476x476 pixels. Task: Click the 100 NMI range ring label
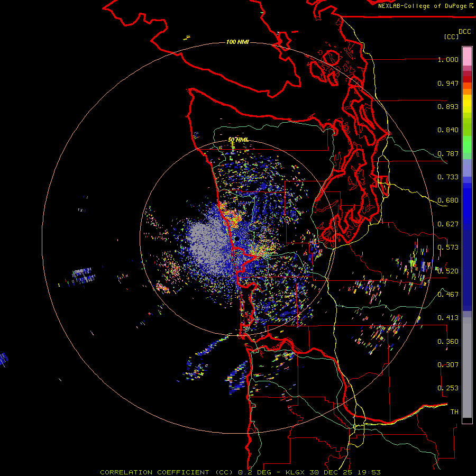click(237, 42)
